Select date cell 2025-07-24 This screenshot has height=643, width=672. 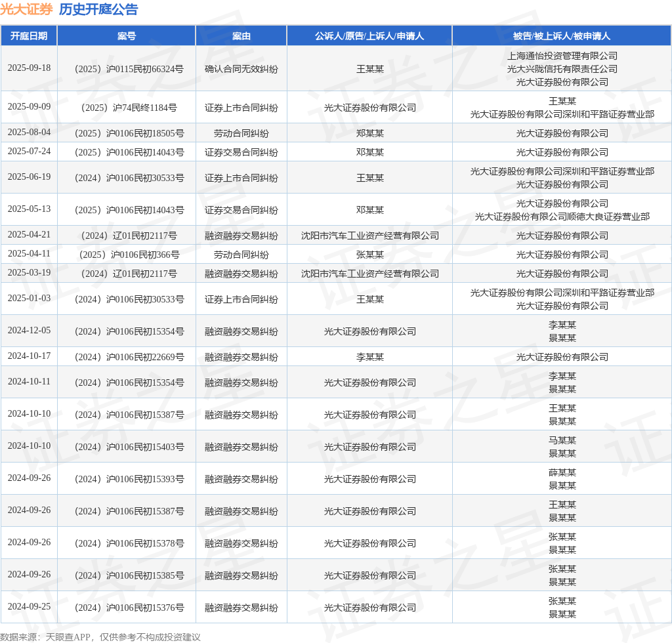[x=29, y=151]
